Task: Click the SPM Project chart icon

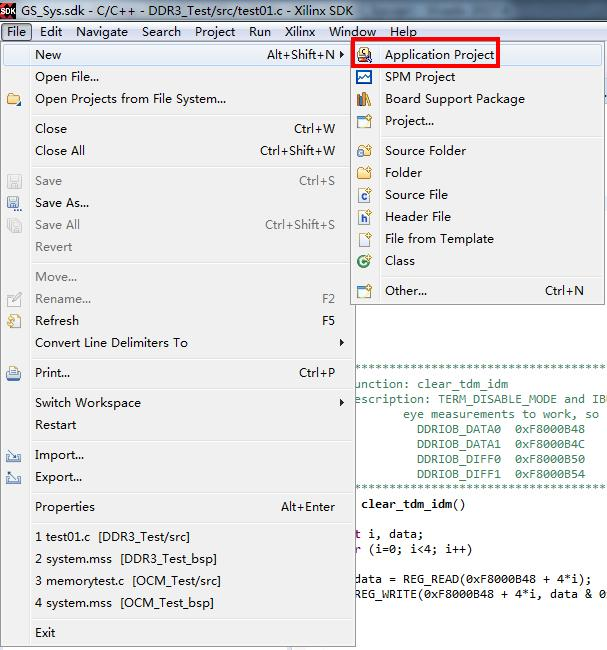Action: (x=364, y=77)
